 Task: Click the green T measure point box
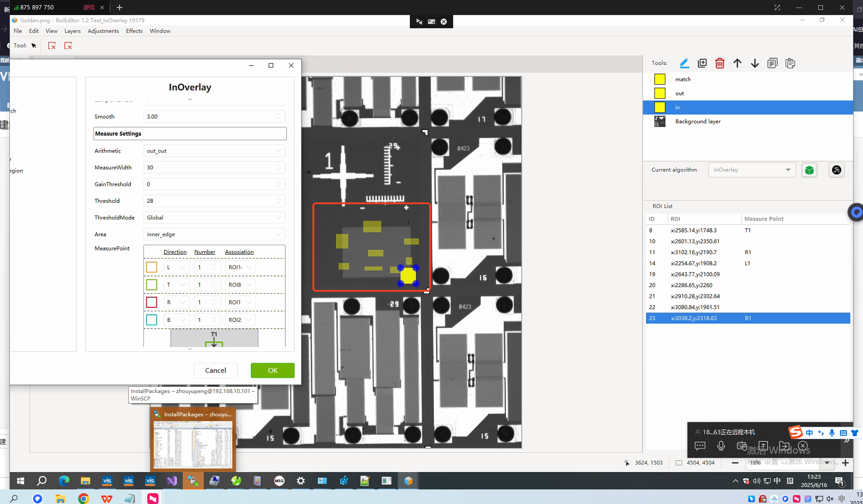[x=152, y=285]
